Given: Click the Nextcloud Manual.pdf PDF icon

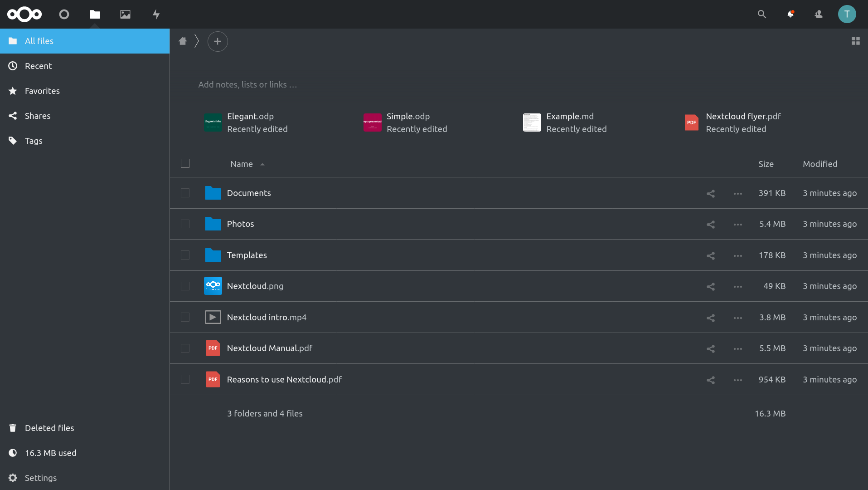Looking at the screenshot, I should point(213,348).
